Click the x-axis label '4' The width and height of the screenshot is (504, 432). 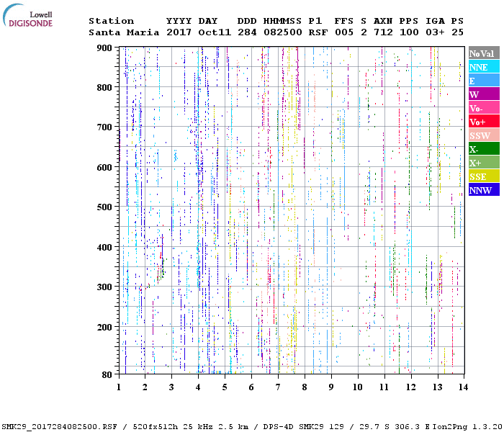[x=198, y=387]
